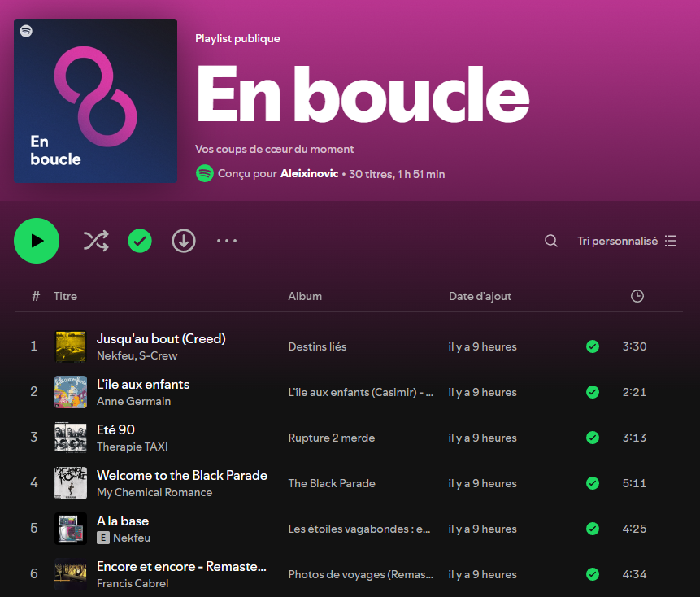This screenshot has width=700, height=597.
Task: Open artist Nekfeu under A la base
Action: point(132,538)
